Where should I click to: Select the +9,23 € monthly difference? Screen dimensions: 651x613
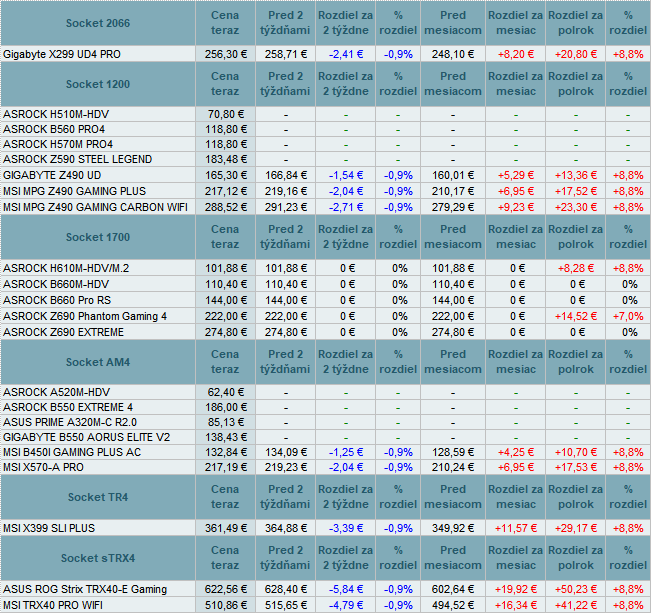(x=516, y=207)
